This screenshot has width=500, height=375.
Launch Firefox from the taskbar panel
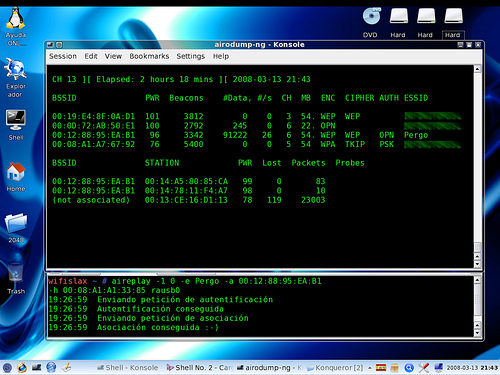pyautogui.click(x=22, y=368)
